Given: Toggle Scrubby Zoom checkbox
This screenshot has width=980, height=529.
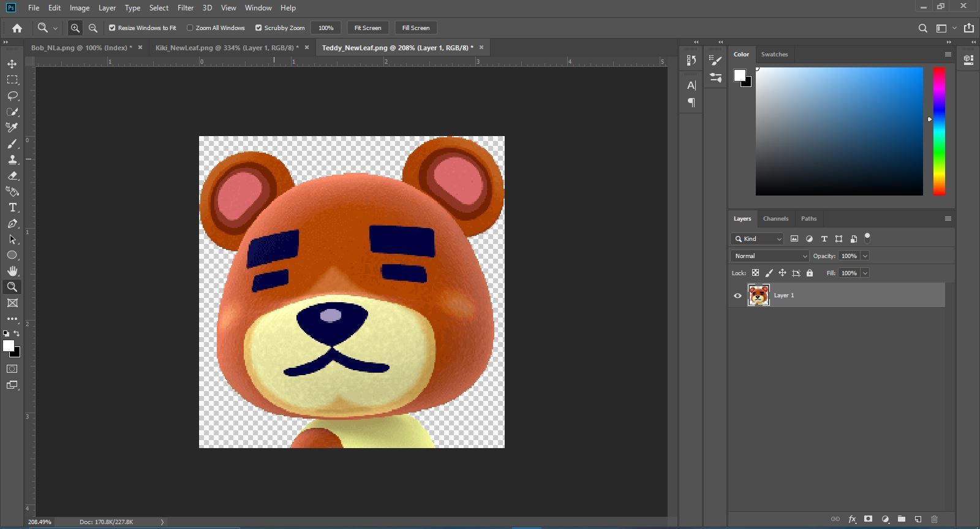Looking at the screenshot, I should [258, 28].
